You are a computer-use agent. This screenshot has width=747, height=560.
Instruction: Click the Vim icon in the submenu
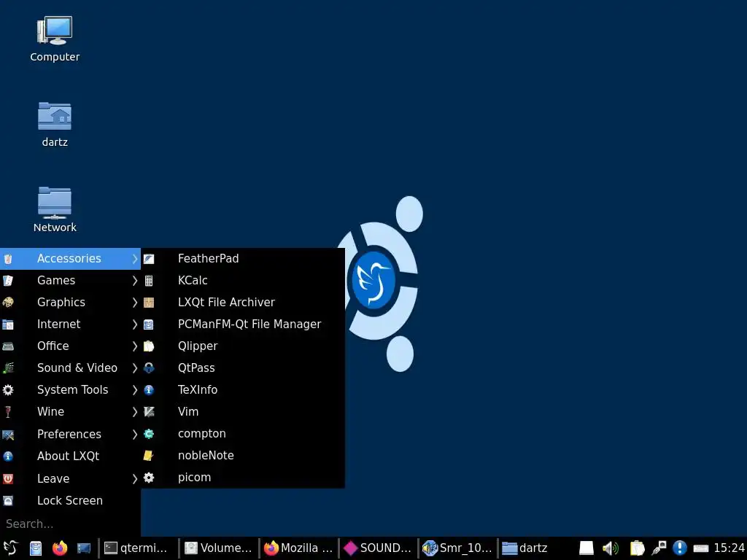tap(149, 412)
